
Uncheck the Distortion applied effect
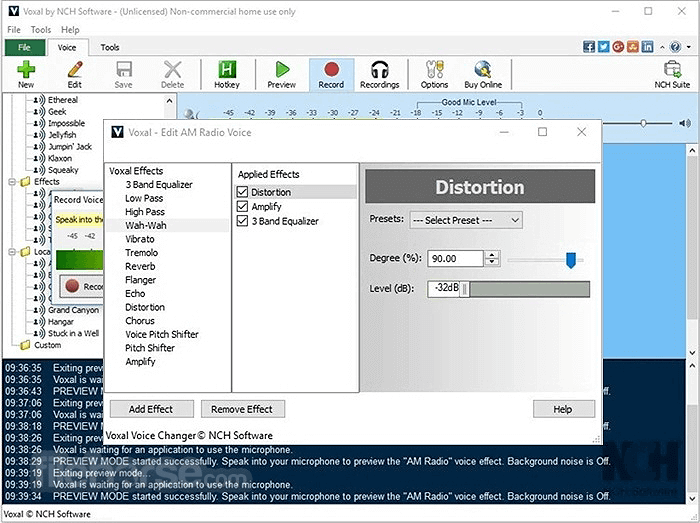[243, 192]
